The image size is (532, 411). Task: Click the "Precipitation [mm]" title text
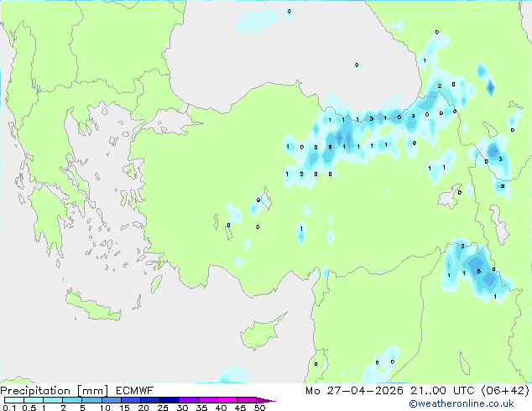[55, 391]
